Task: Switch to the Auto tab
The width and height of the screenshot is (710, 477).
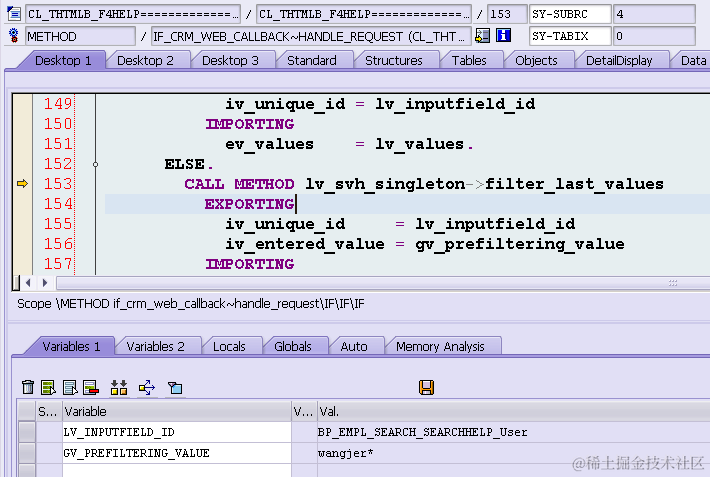Action: pyautogui.click(x=354, y=347)
